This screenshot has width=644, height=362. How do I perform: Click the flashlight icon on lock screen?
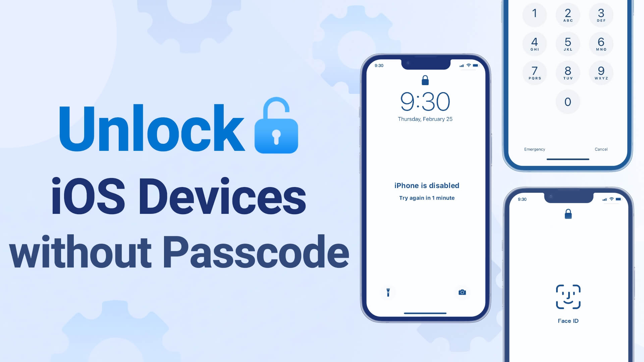click(388, 292)
